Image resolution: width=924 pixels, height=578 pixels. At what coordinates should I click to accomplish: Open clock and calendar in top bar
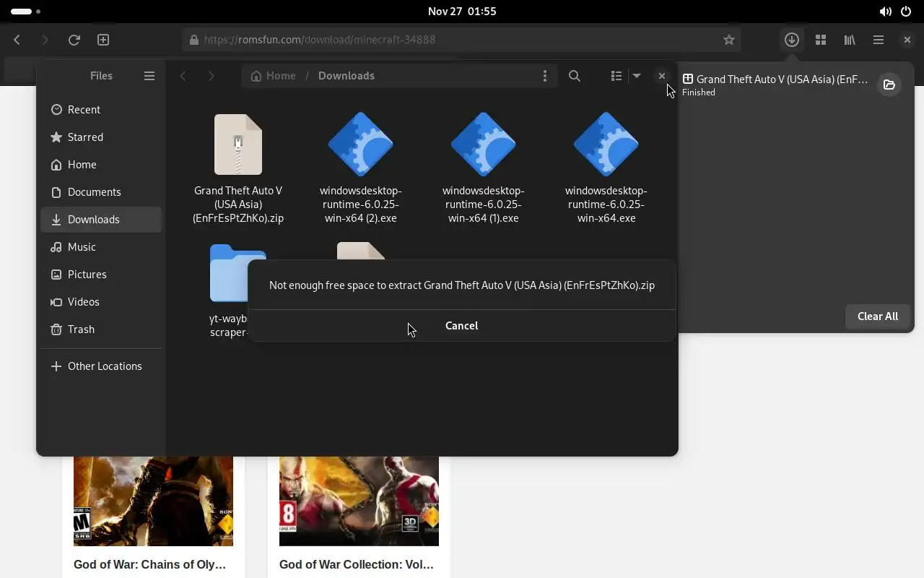click(462, 12)
